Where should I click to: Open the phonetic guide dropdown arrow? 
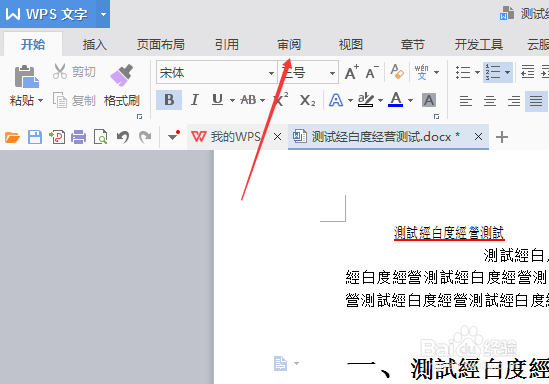437,72
